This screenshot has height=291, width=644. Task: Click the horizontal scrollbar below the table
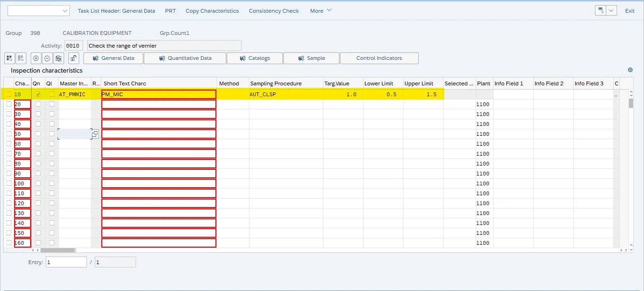(58, 250)
